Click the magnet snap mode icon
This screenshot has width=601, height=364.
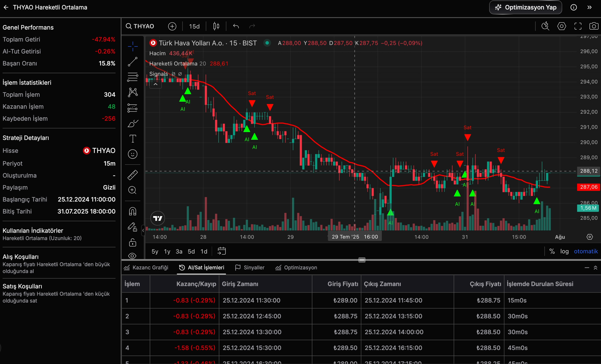[132, 211]
